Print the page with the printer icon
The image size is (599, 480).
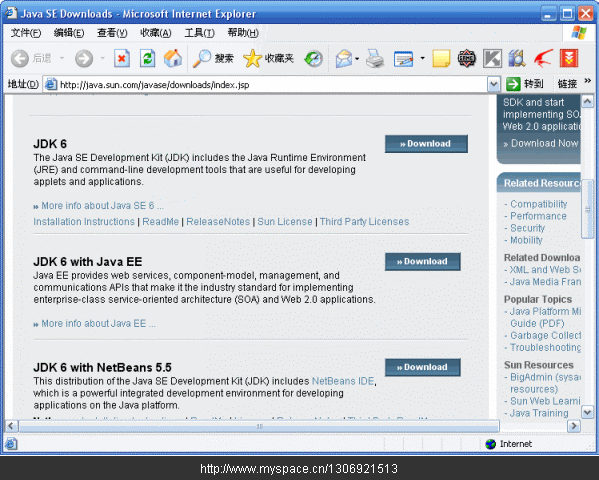tap(375, 58)
